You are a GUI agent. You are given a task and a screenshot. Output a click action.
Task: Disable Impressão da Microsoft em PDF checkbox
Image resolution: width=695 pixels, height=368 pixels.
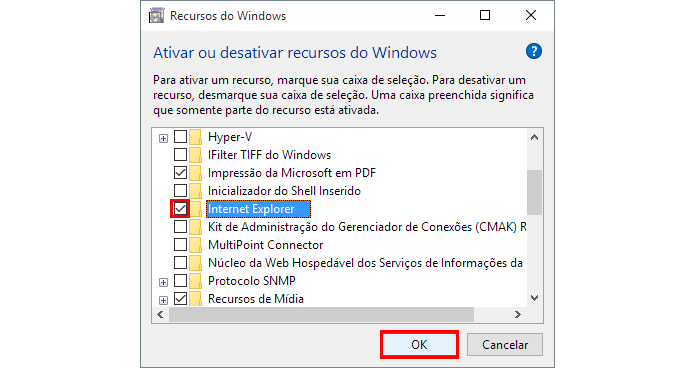click(180, 172)
